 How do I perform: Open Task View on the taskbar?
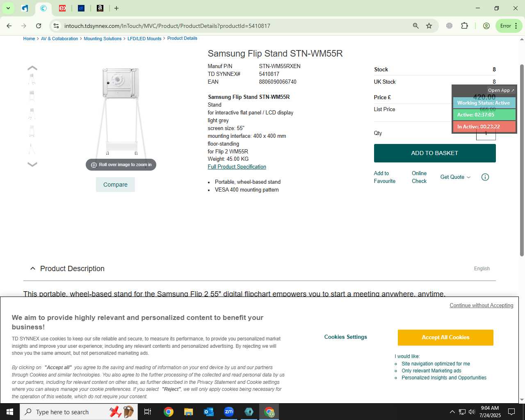click(148, 412)
